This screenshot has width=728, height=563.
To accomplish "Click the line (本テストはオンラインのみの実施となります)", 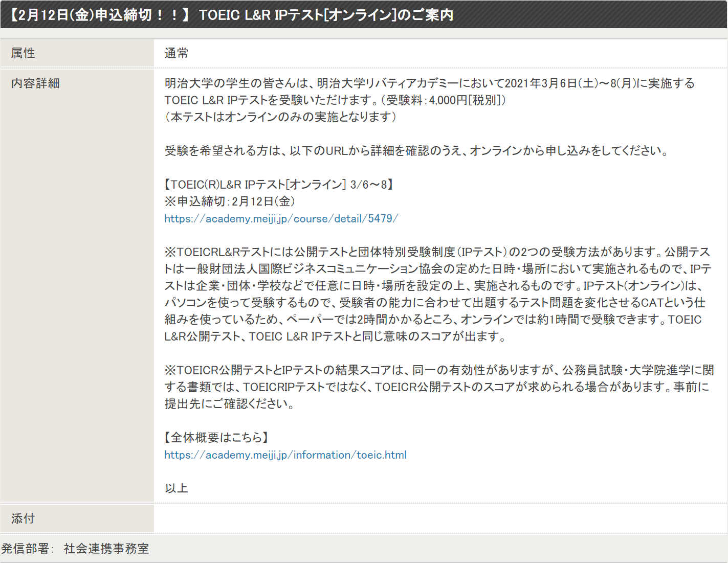I will point(281,117).
